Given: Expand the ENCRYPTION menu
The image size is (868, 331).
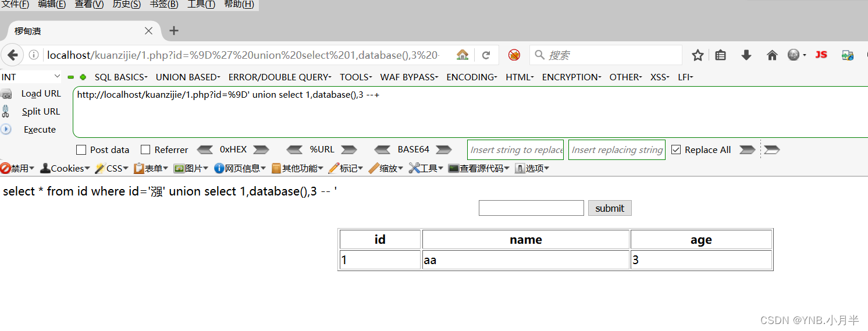Looking at the screenshot, I should coord(572,77).
